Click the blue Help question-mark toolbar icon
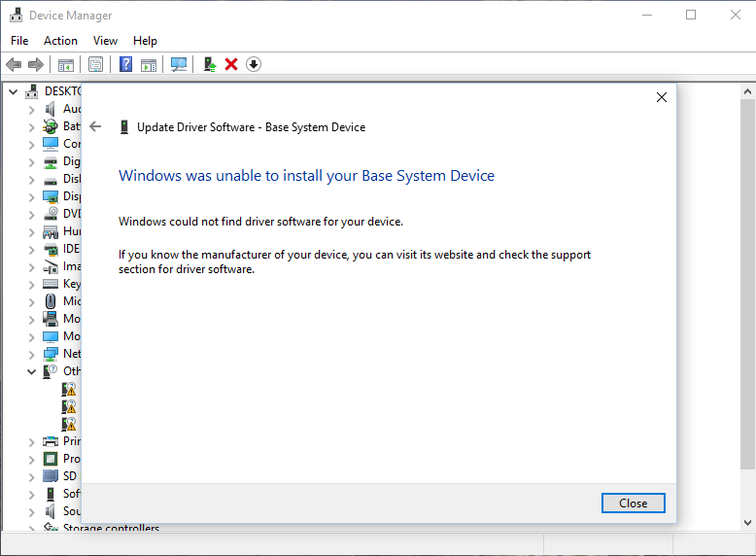 [x=126, y=64]
